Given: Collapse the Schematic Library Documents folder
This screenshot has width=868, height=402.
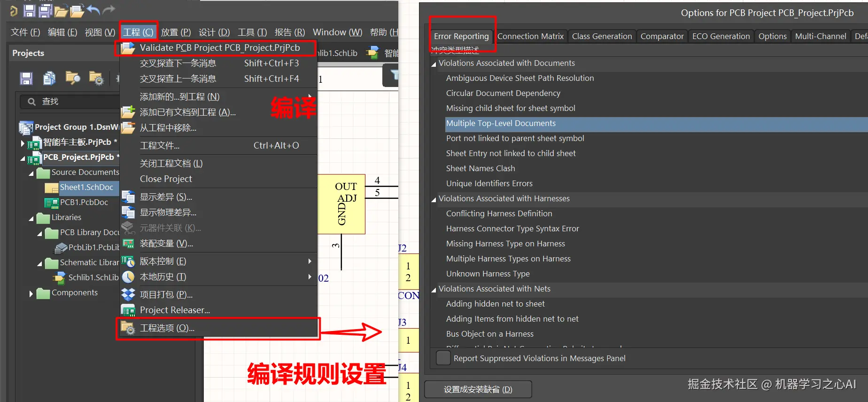Looking at the screenshot, I should coord(40,264).
